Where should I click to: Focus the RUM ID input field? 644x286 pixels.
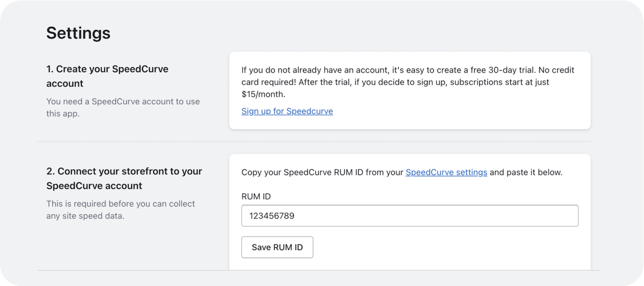(410, 215)
